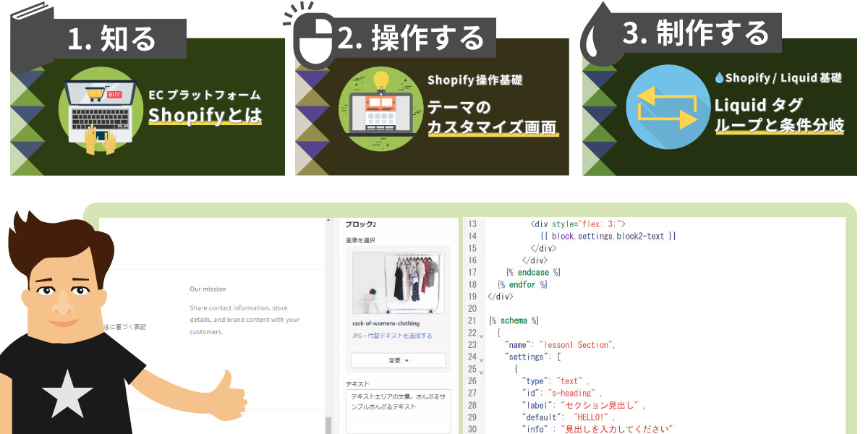
Task: Click into the テキスト textarea
Action: coord(399,412)
